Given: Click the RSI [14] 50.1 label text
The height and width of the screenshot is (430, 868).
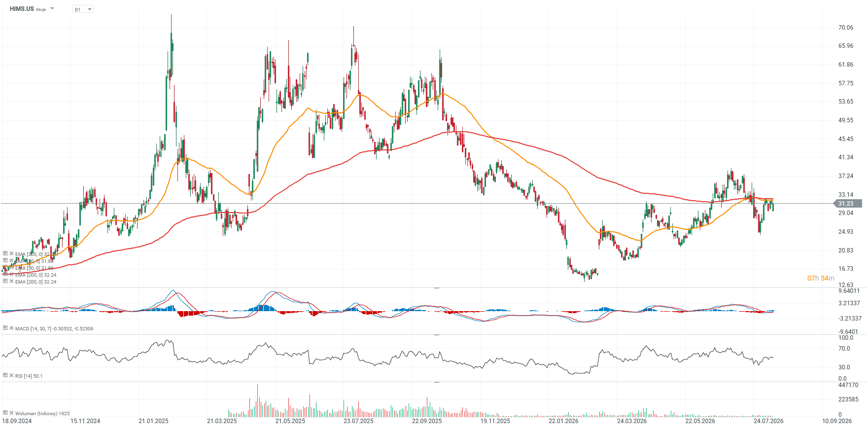Looking at the screenshot, I should tap(29, 376).
